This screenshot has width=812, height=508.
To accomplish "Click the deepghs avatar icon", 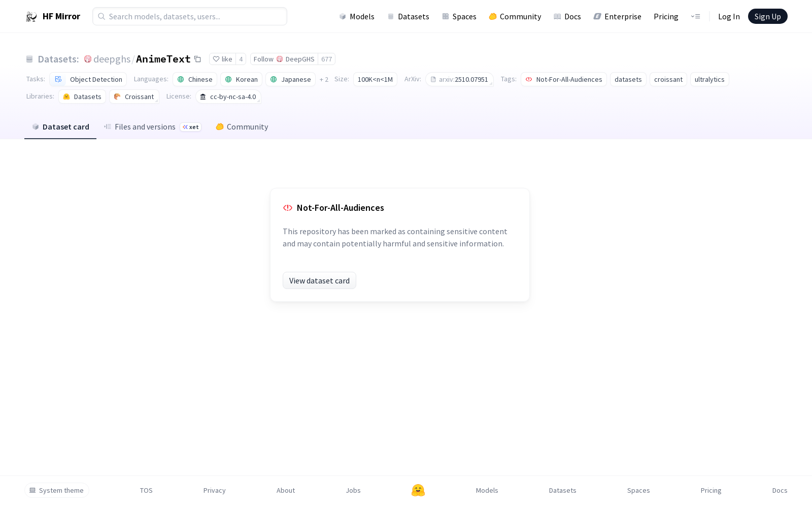I will (x=88, y=59).
